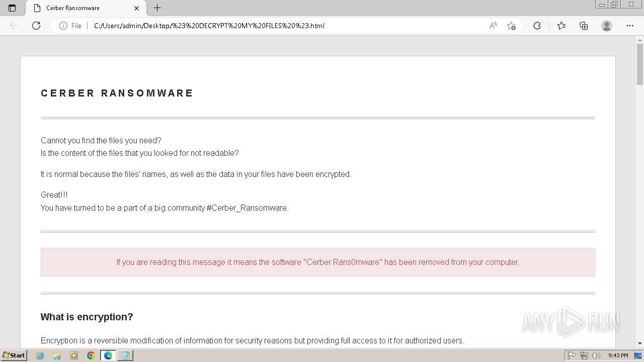Click the 'files have been encrypted' sentence

(196, 174)
